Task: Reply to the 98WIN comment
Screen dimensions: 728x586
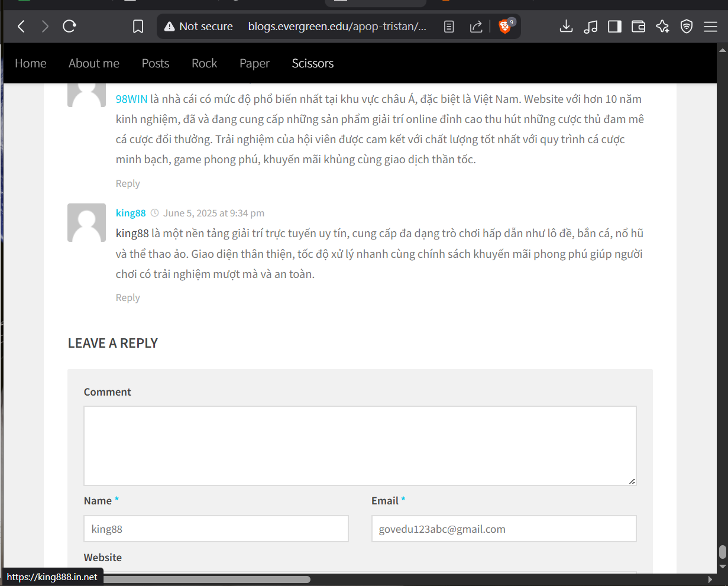Action: coord(128,183)
